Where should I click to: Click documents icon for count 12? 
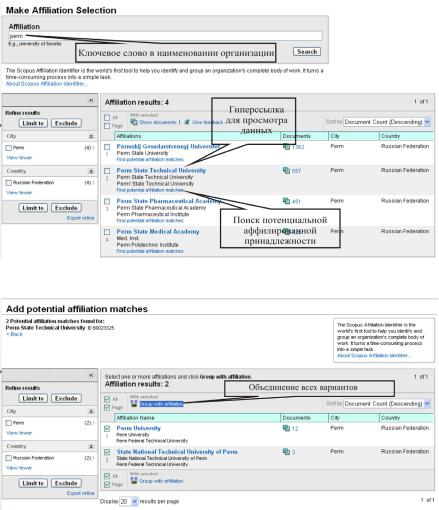point(286,428)
